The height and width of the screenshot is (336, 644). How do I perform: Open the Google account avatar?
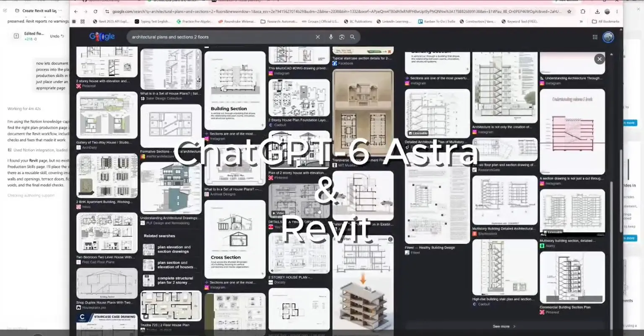tap(608, 37)
